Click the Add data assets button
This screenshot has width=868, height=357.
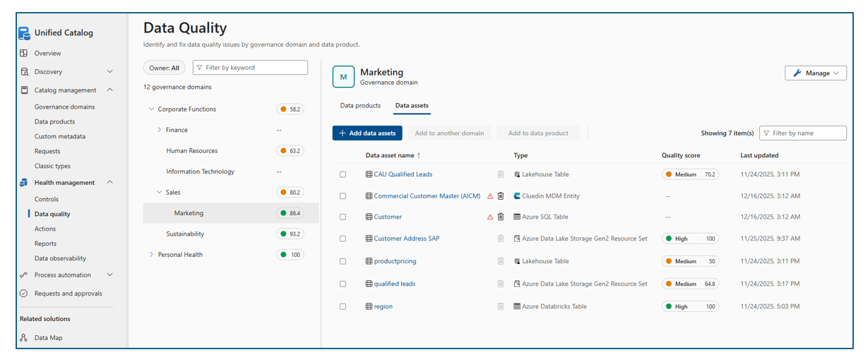pyautogui.click(x=367, y=133)
